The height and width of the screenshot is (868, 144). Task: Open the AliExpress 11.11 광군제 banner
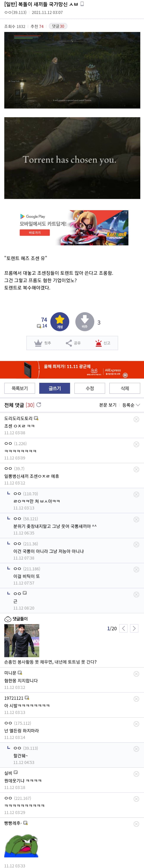pyautogui.click(x=72, y=370)
